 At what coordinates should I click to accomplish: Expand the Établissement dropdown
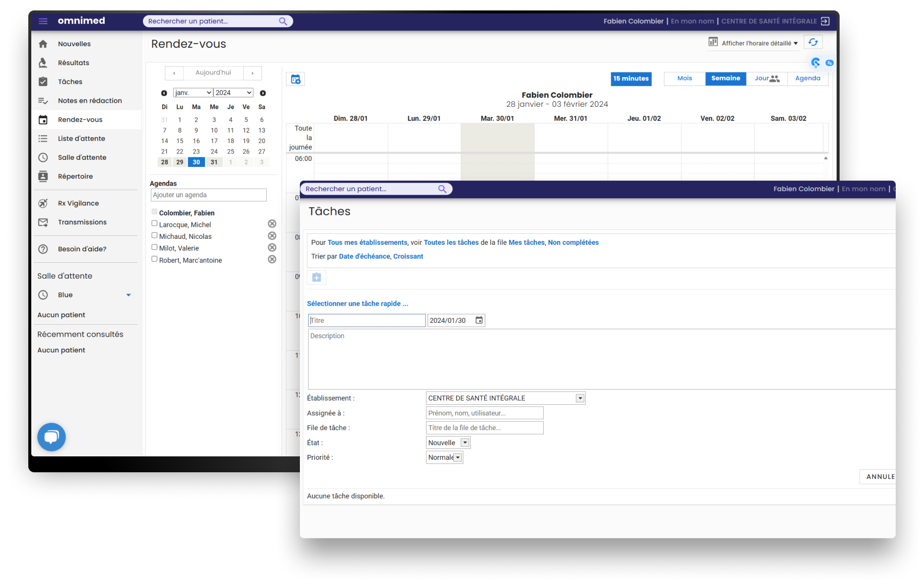[x=579, y=398]
